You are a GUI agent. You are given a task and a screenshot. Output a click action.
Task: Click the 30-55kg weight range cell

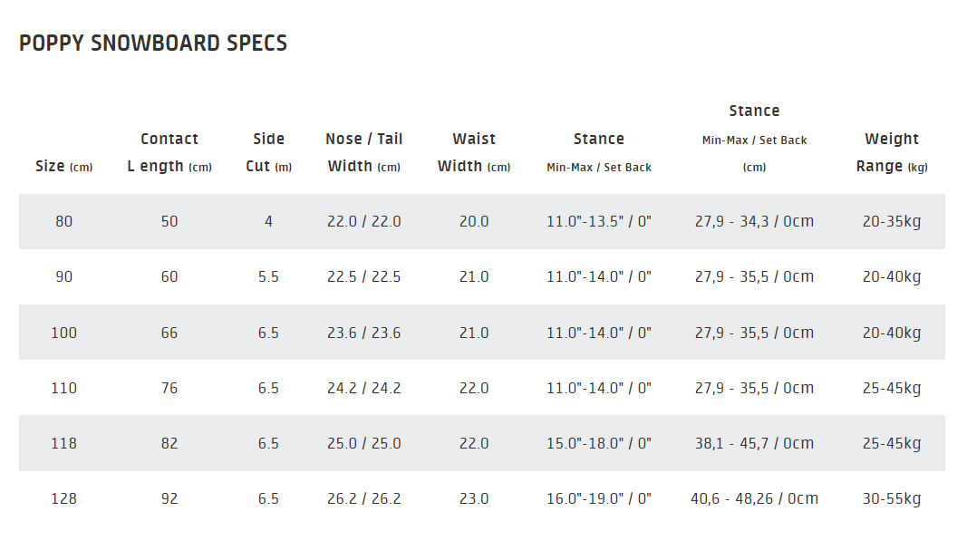[x=892, y=498]
